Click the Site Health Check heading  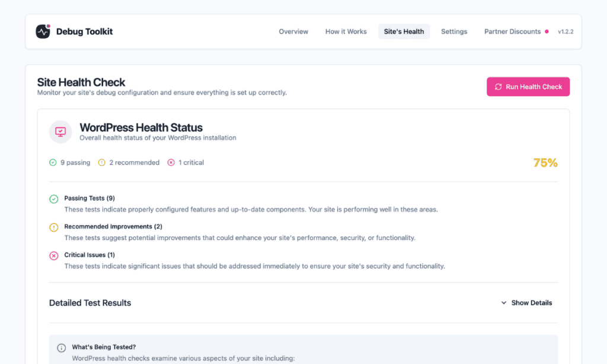(x=81, y=82)
